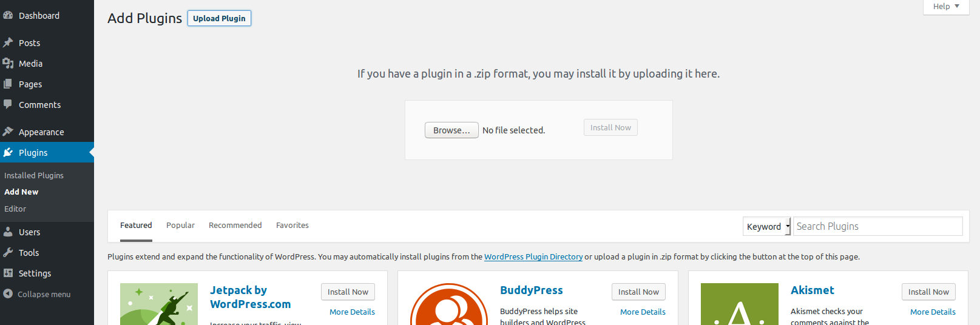
Task: Open the Favorites plugins tab
Action: coord(292,225)
